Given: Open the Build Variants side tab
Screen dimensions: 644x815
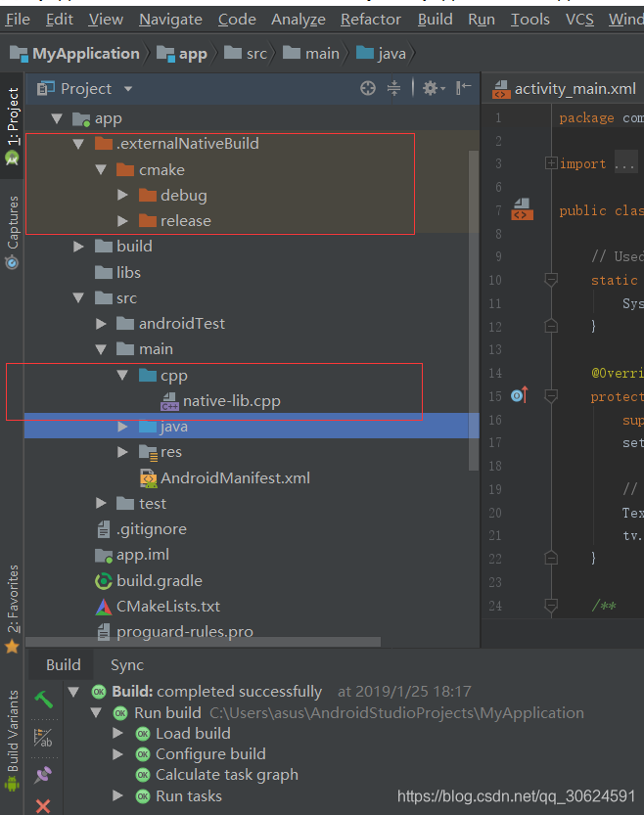Looking at the screenshot, I should pos(12,740).
